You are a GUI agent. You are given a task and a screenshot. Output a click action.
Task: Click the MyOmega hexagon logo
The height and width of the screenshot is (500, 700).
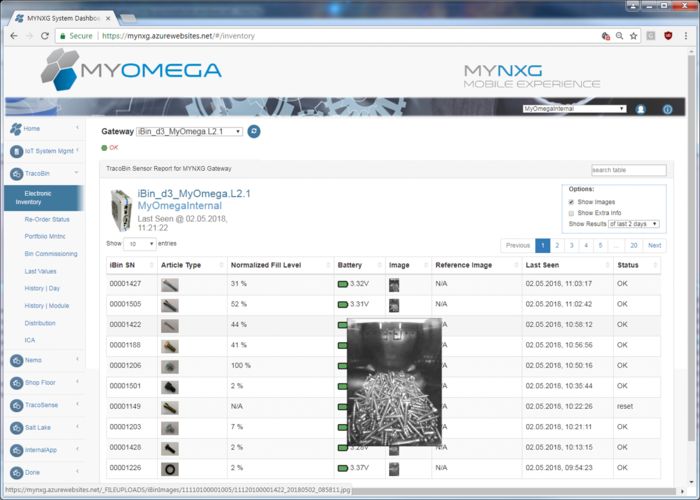click(x=60, y=69)
